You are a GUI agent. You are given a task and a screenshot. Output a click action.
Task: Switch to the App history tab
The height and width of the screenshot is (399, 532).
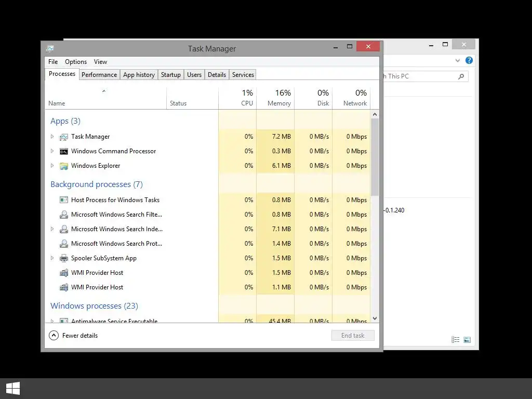(139, 75)
